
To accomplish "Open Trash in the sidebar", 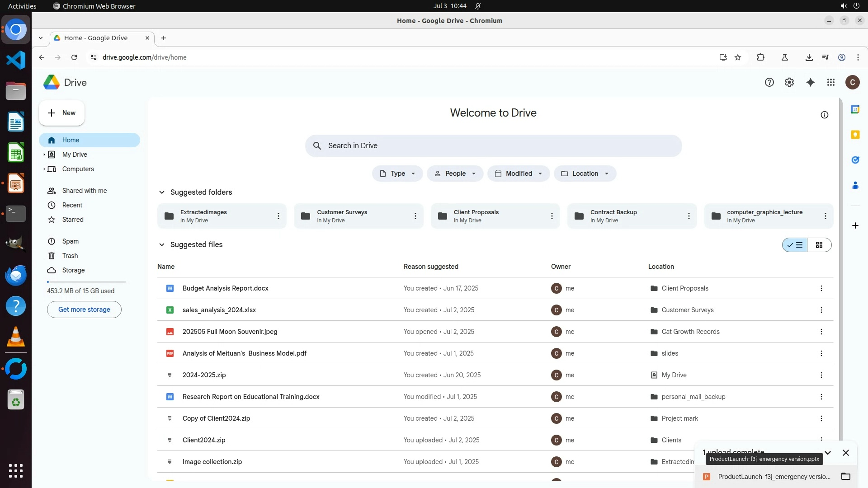I will (x=70, y=256).
